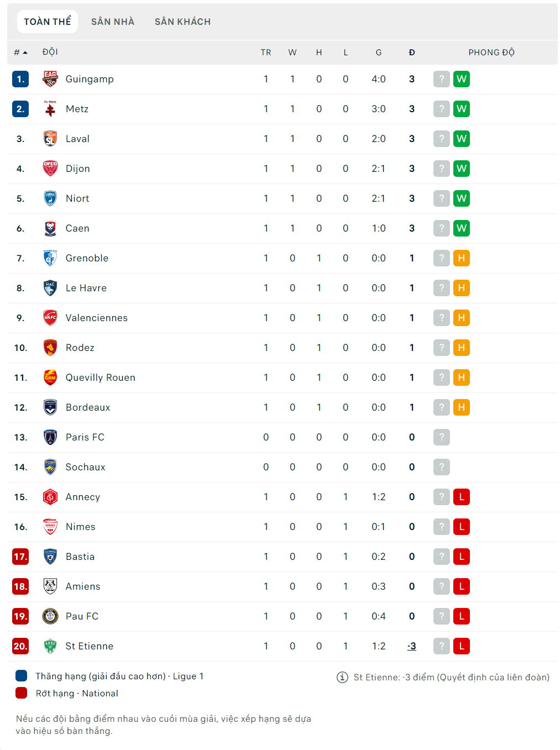Select the TOÀN THỂ tab
This screenshot has height=750, width=560.
(x=48, y=22)
